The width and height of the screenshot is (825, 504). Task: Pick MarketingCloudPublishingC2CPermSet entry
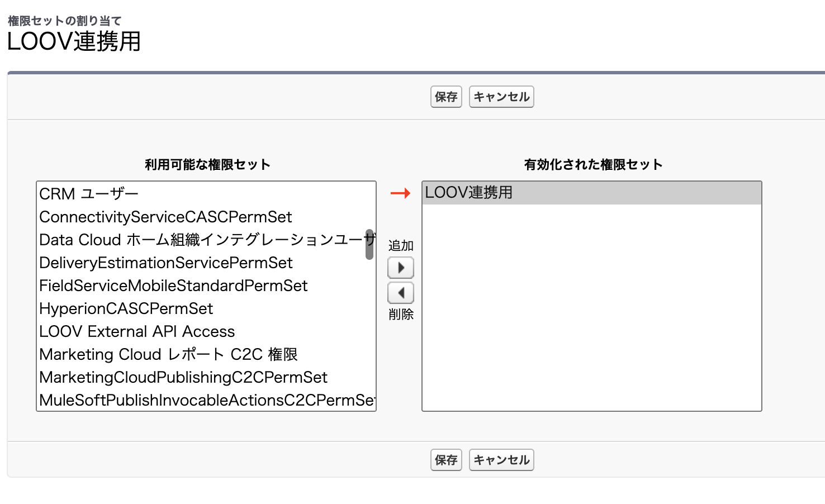tap(183, 377)
